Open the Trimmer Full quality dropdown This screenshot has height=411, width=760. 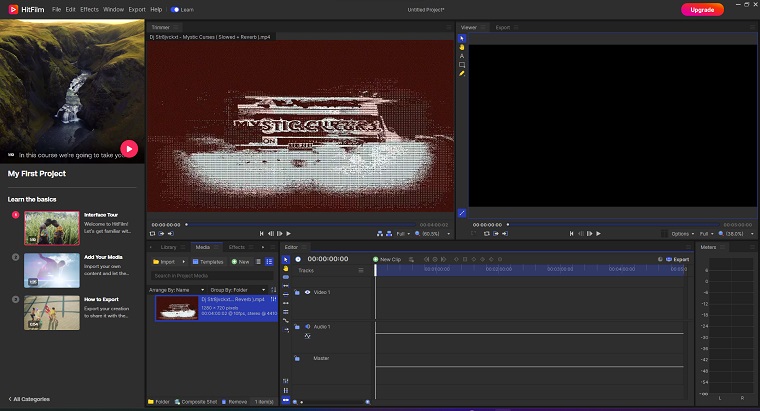tap(403, 234)
